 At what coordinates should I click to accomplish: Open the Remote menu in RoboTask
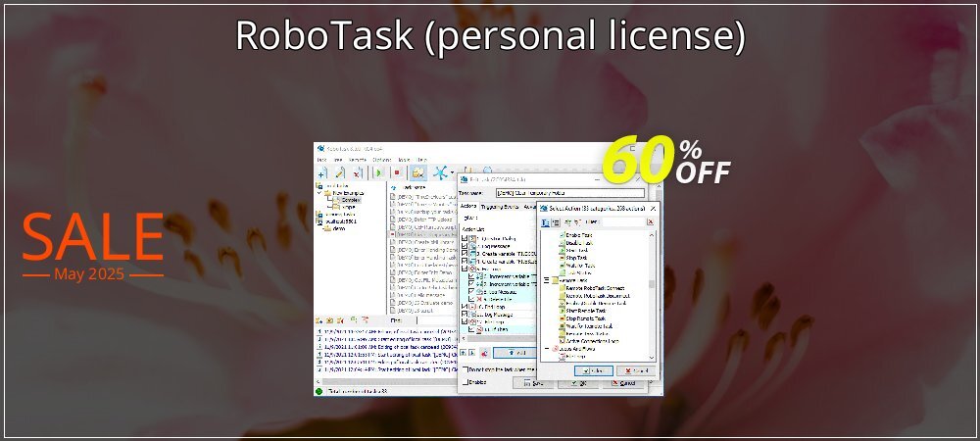(357, 160)
